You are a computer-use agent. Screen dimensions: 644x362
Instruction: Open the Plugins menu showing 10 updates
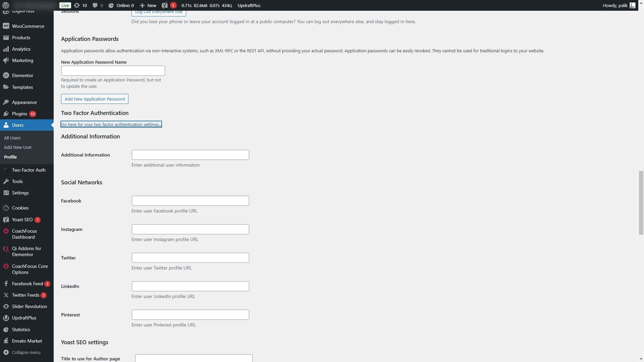(x=20, y=114)
